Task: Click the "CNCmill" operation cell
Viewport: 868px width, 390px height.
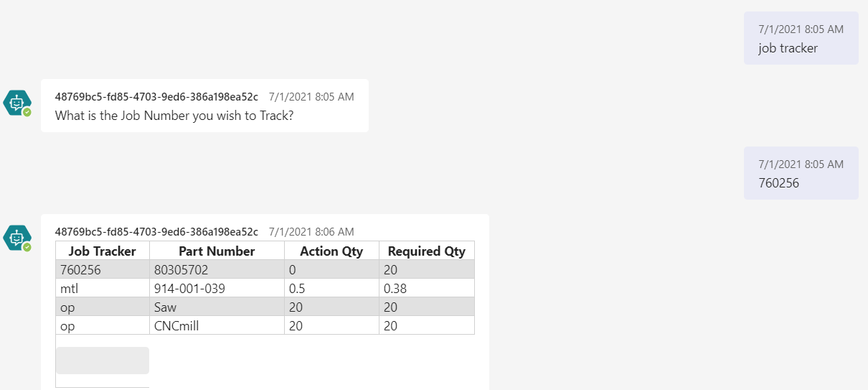Action: pos(217,326)
